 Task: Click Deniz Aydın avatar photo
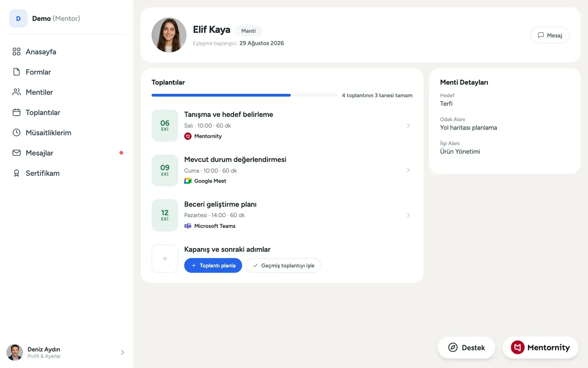[x=15, y=353]
